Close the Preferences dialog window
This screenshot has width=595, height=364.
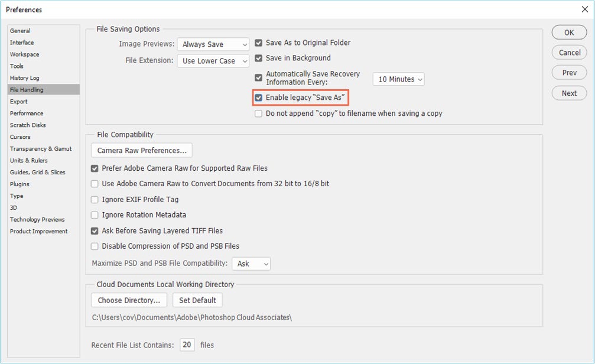[x=584, y=9]
